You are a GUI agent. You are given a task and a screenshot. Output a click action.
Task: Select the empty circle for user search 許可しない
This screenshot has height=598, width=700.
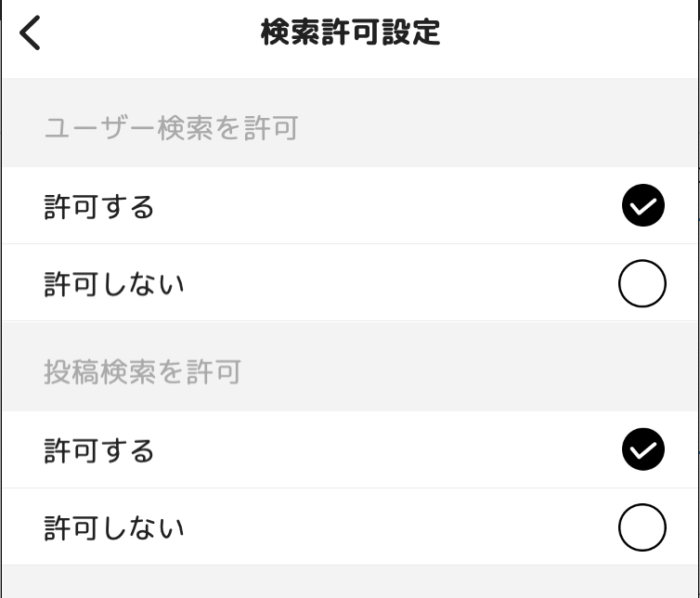click(642, 283)
